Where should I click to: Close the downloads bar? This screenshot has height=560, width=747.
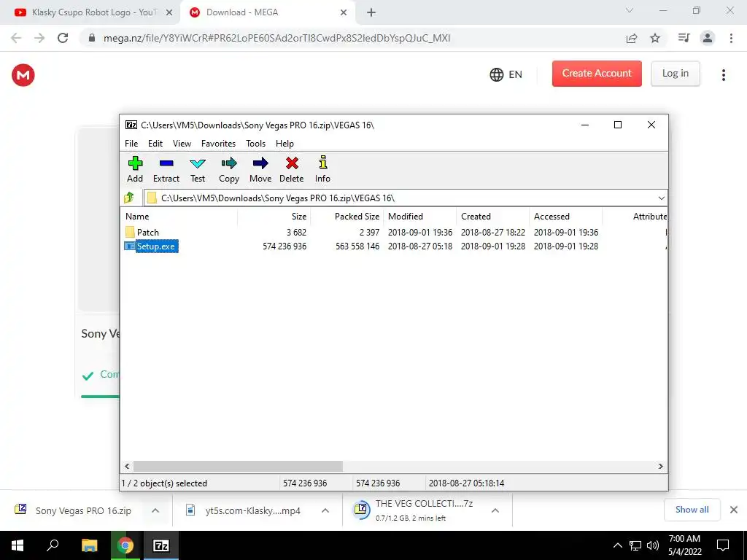[734, 510]
